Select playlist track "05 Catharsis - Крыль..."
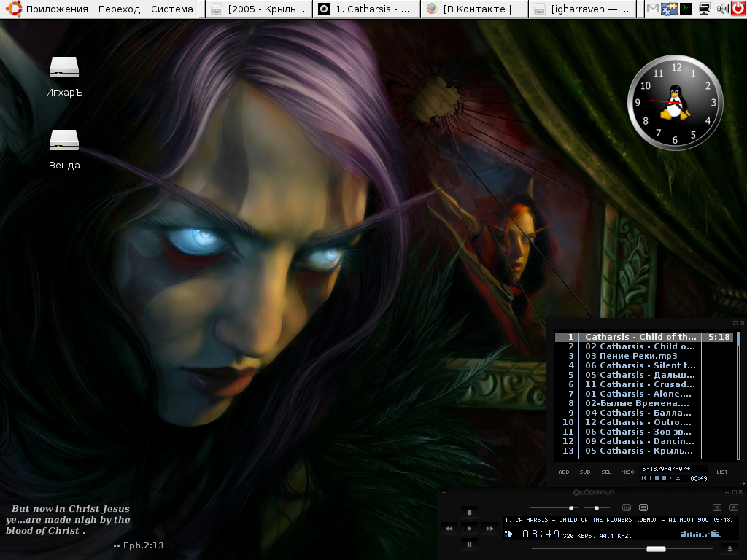Screen dimensions: 747x560 click(x=643, y=451)
